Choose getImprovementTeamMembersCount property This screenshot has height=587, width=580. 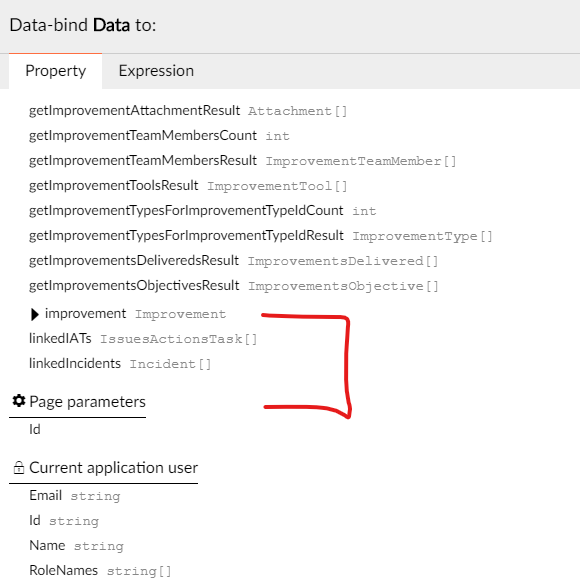[x=159, y=136]
